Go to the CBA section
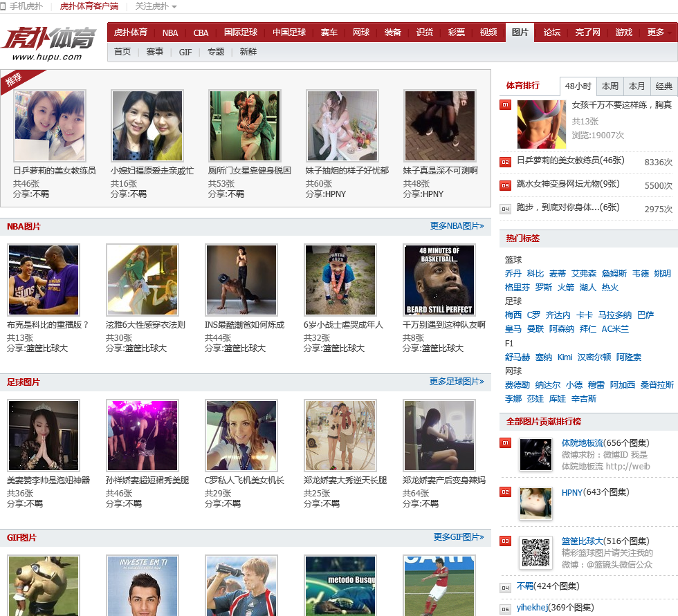Viewport: 678px width, 616px height. pyautogui.click(x=201, y=32)
